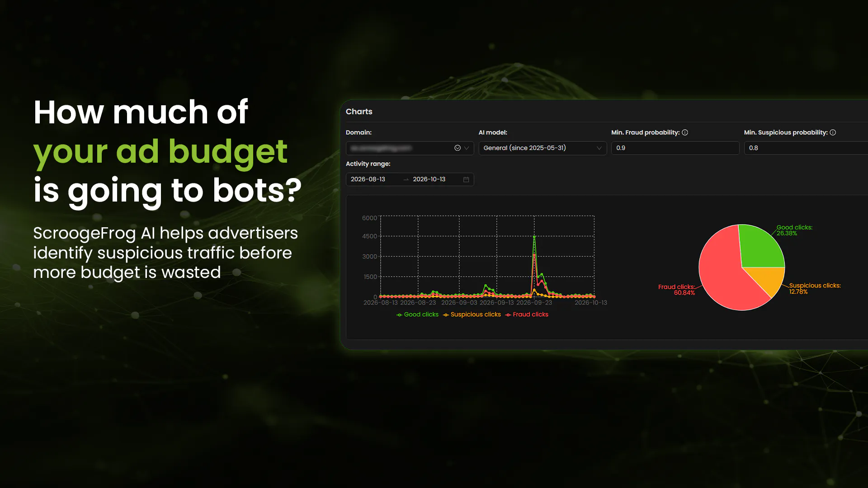Screen dimensions: 868x488
Task: Click the 'Fraud clicks: 60.84%' label
Action: click(676, 290)
